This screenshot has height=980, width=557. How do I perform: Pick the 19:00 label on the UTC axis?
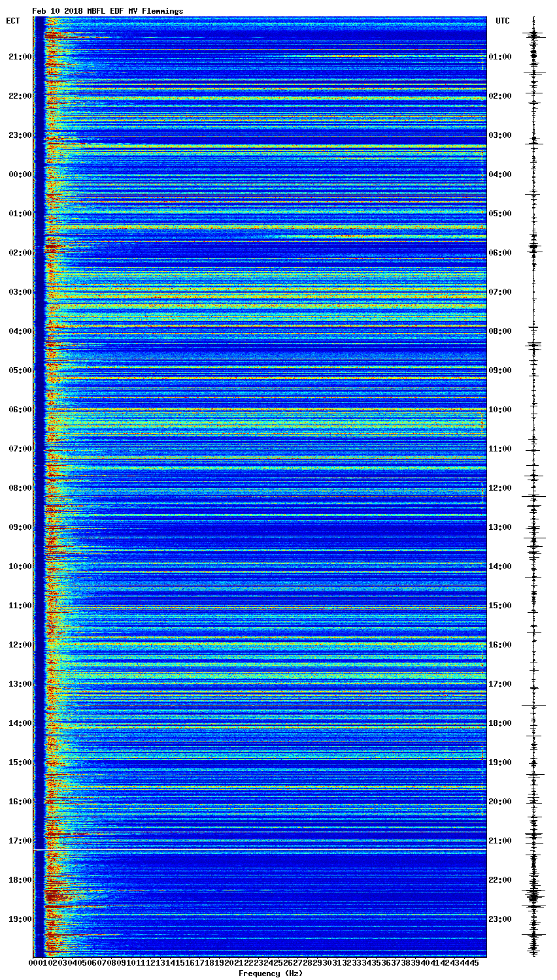pyautogui.click(x=499, y=762)
